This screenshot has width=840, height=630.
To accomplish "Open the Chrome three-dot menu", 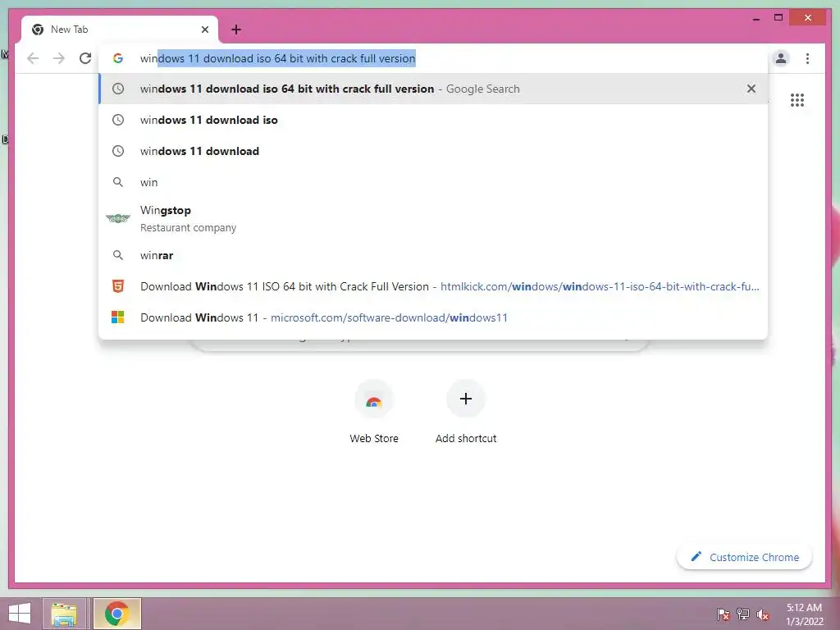I will (x=807, y=58).
